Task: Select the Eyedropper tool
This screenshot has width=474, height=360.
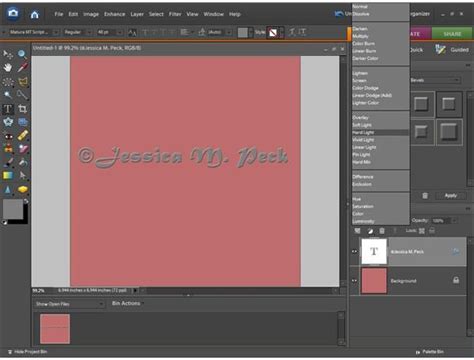Action: 22,68
